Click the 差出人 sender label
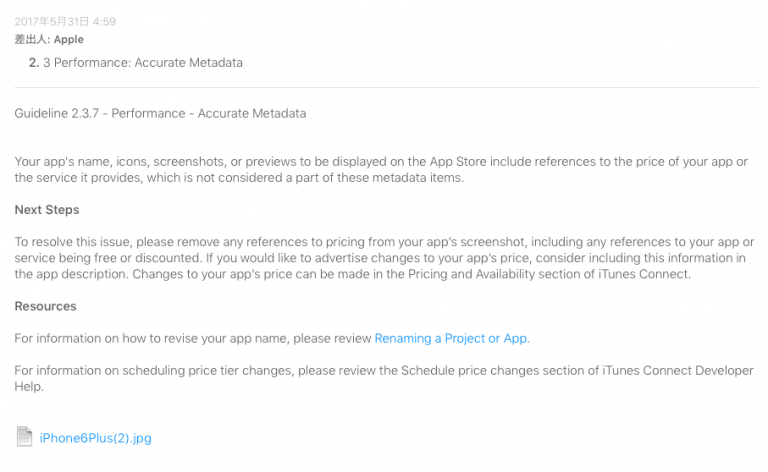This screenshot has width=768, height=472. click(31, 39)
